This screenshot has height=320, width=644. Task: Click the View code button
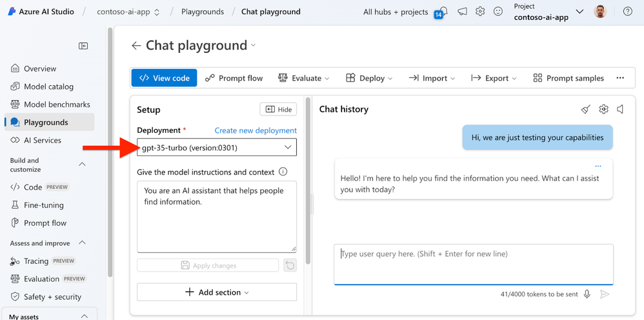tap(165, 78)
